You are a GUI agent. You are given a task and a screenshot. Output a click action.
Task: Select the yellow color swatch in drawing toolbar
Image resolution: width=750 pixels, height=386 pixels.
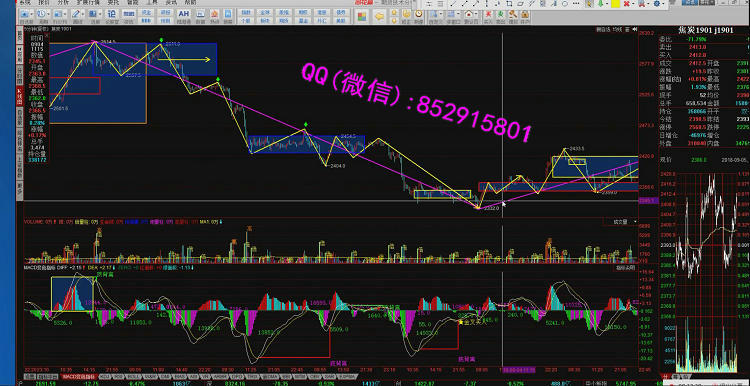pos(616,3)
